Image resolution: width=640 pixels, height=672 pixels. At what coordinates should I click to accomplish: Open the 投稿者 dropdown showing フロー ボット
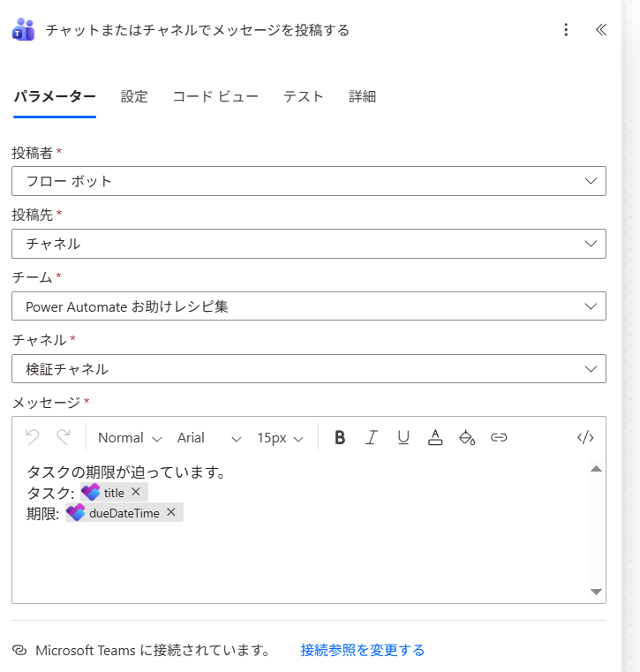309,181
